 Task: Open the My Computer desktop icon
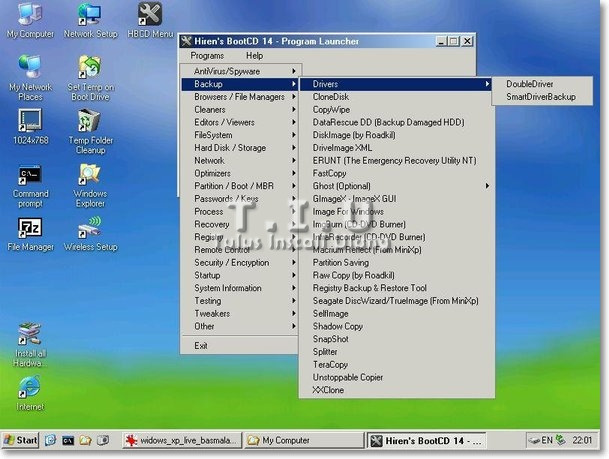[x=30, y=20]
